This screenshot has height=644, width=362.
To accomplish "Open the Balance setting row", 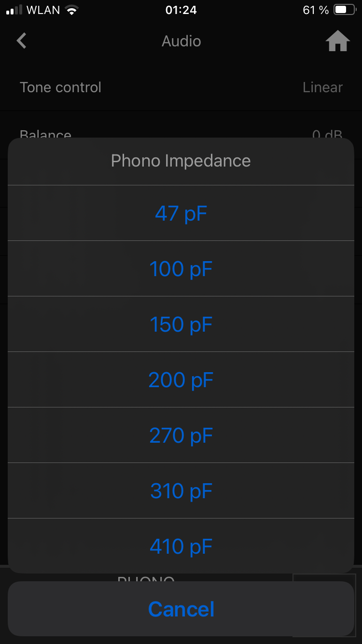I will 46,134.
